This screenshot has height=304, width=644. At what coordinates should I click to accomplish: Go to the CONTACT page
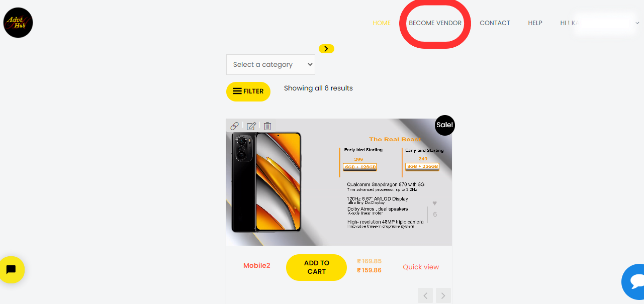click(495, 23)
